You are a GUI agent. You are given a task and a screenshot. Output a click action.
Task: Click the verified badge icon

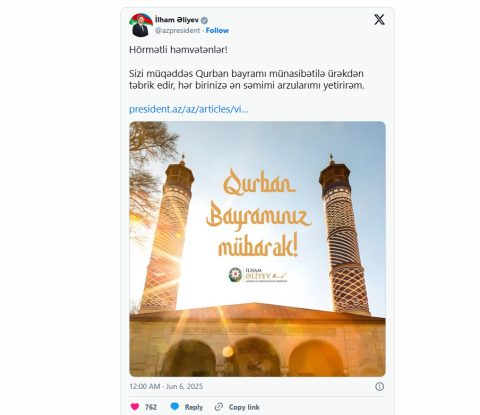[204, 20]
